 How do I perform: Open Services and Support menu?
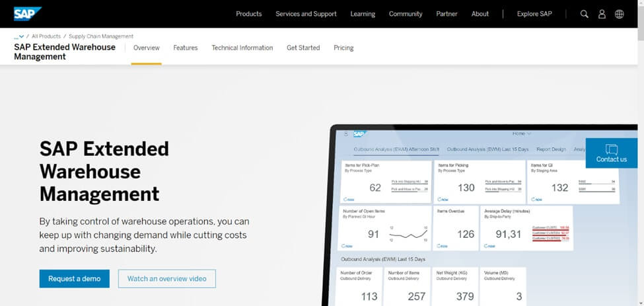tap(306, 14)
